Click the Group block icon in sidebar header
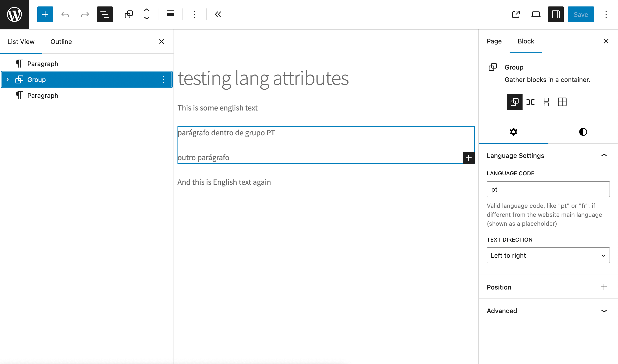 point(492,67)
